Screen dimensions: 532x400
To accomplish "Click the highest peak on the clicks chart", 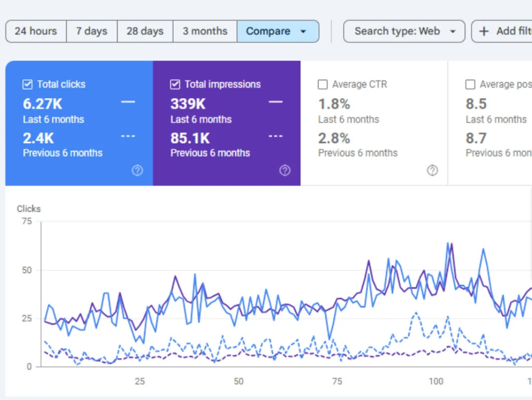I will 448,242.
